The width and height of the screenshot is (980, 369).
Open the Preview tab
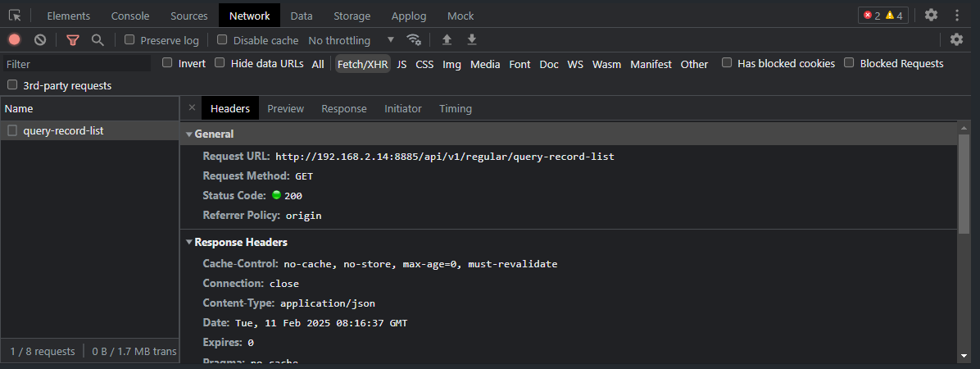(x=285, y=108)
